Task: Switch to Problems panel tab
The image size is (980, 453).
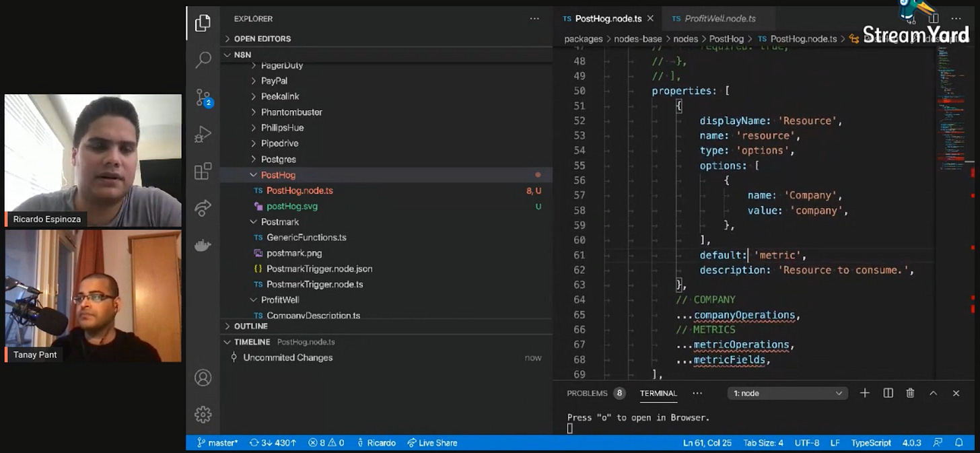Action: coord(596,393)
